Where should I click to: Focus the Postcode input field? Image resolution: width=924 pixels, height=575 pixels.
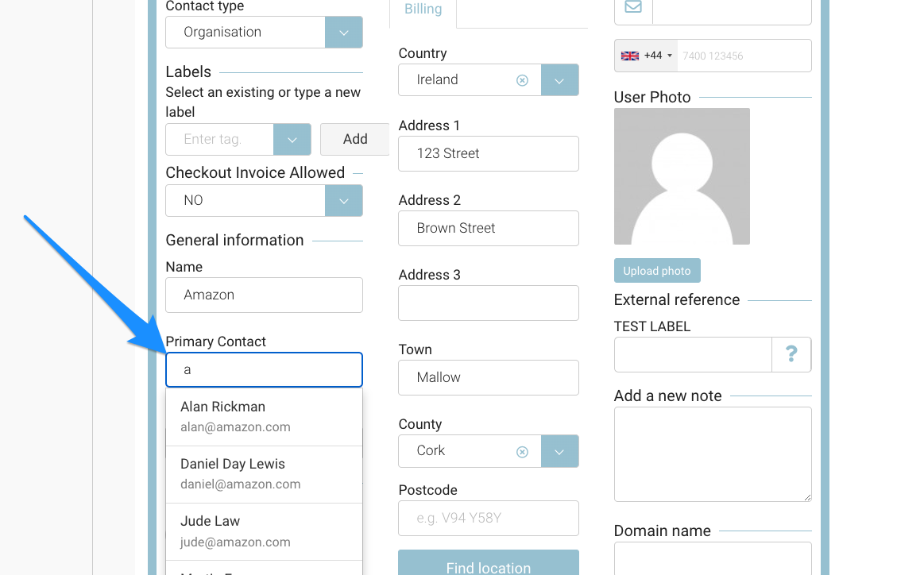pyautogui.click(x=488, y=519)
